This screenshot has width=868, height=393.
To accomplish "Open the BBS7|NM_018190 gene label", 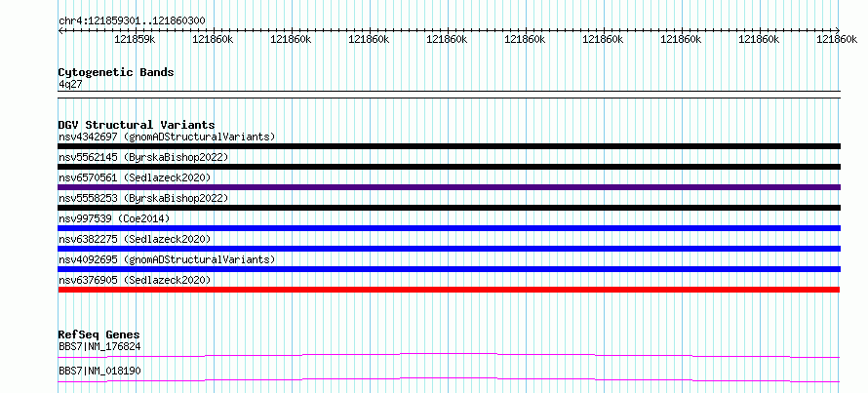I will (99, 371).
